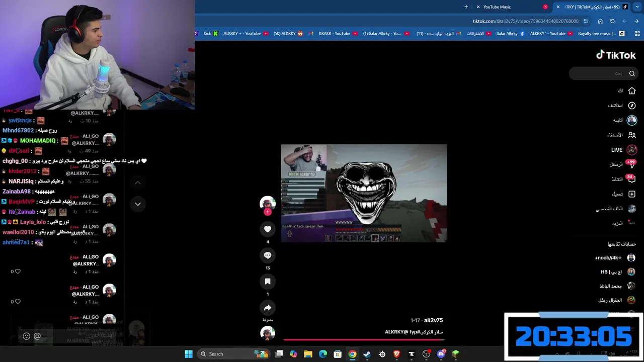The width and height of the screenshot is (644, 362).
Task: Open the Kick bookmark
Action: pyautogui.click(x=210, y=34)
